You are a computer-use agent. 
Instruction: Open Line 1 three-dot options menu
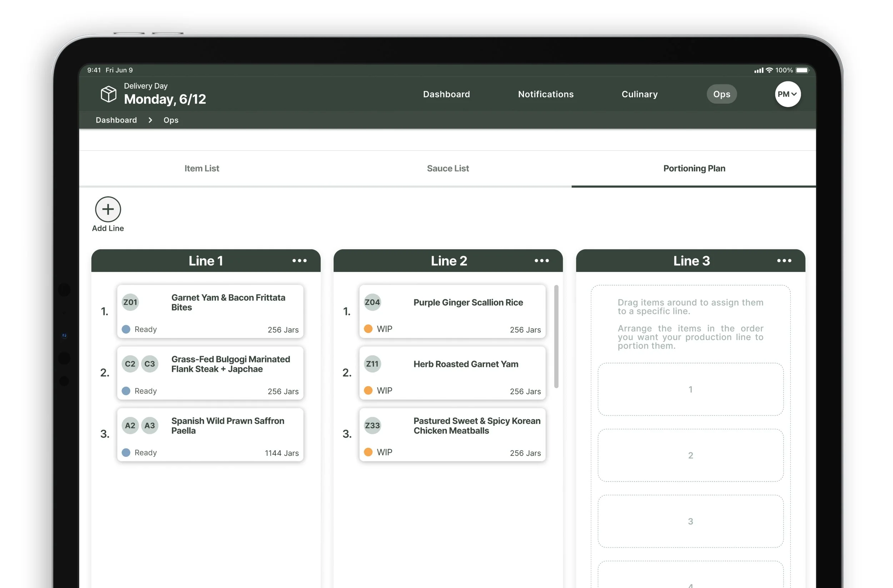(299, 260)
